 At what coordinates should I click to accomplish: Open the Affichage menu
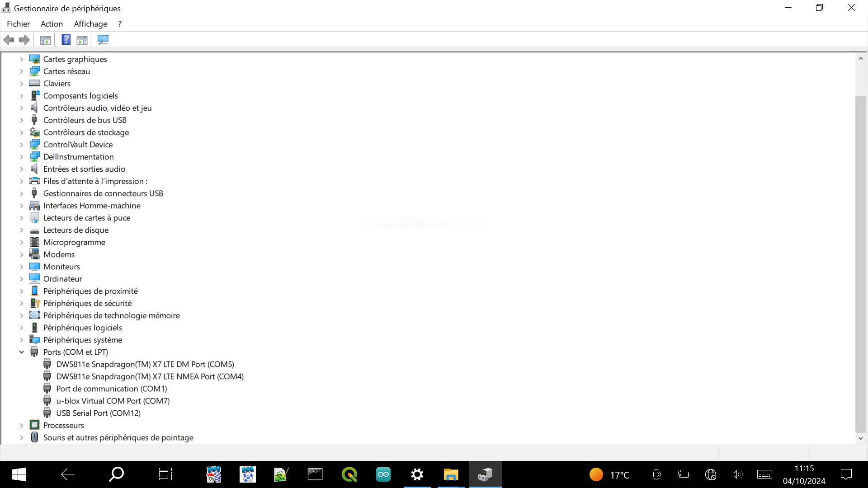click(x=90, y=24)
